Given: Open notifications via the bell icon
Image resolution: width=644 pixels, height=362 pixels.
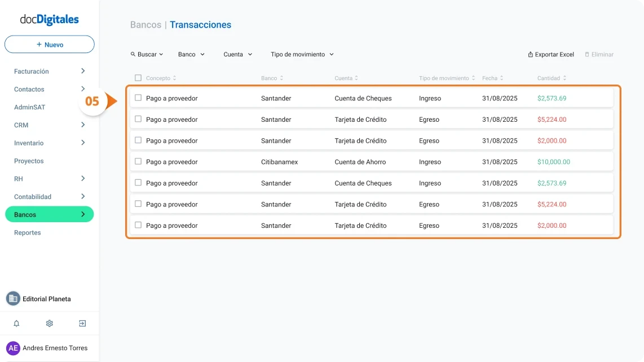Looking at the screenshot, I should tap(16, 323).
